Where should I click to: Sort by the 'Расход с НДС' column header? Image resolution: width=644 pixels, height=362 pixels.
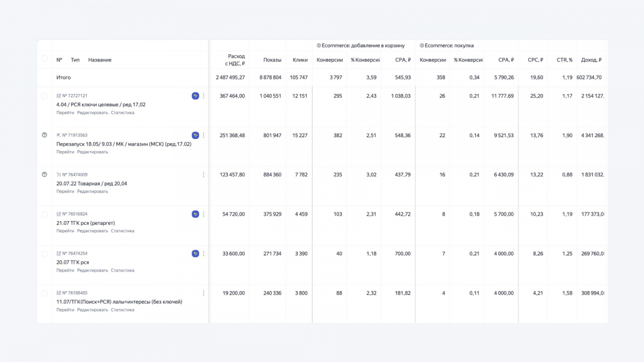pos(235,60)
